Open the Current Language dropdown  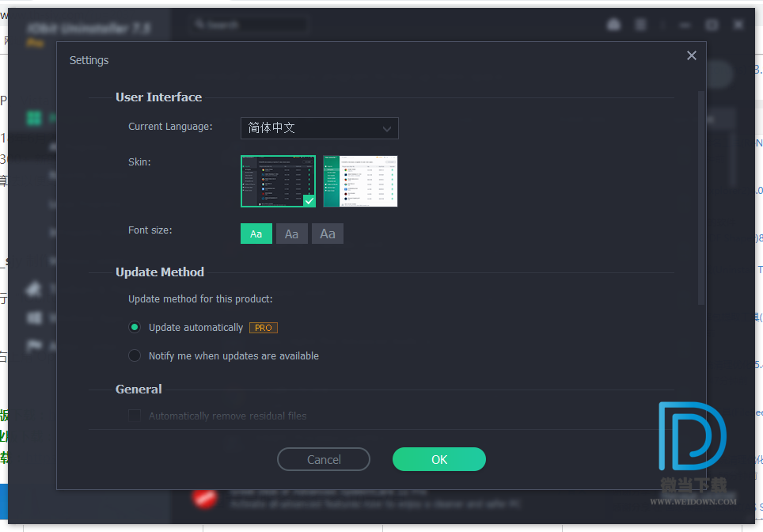(319, 128)
